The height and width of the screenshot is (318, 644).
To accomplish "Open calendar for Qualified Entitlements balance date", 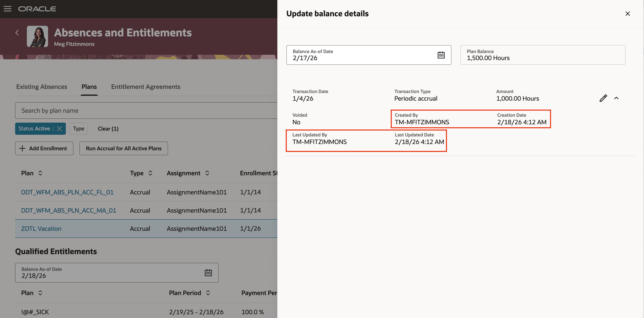I will (x=208, y=273).
